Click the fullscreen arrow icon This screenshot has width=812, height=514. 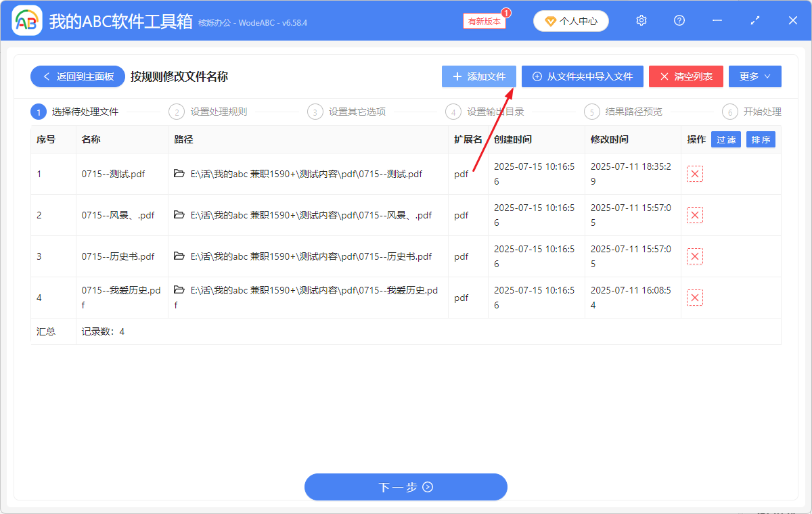754,20
